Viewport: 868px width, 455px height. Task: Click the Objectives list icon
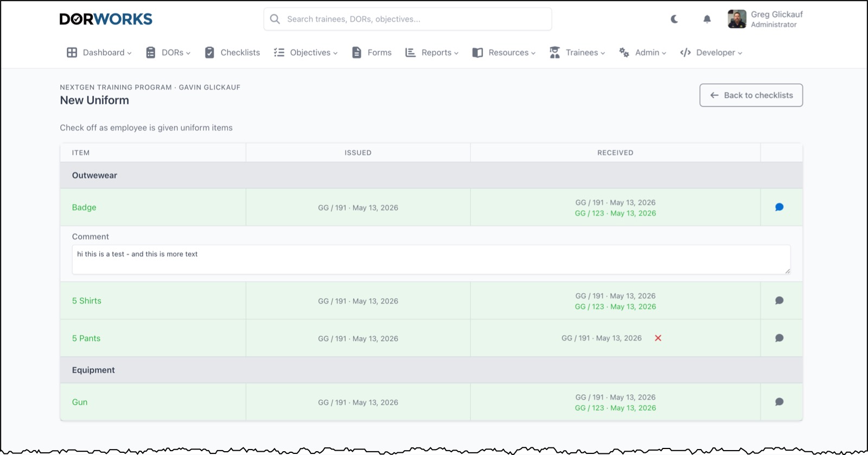tap(279, 53)
